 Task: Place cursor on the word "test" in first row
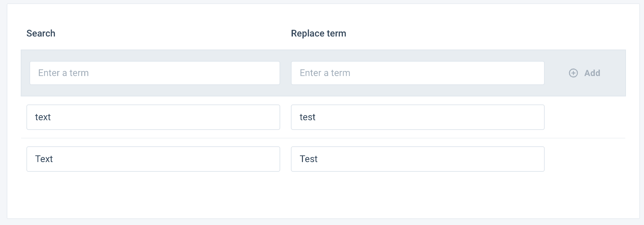pos(307,117)
